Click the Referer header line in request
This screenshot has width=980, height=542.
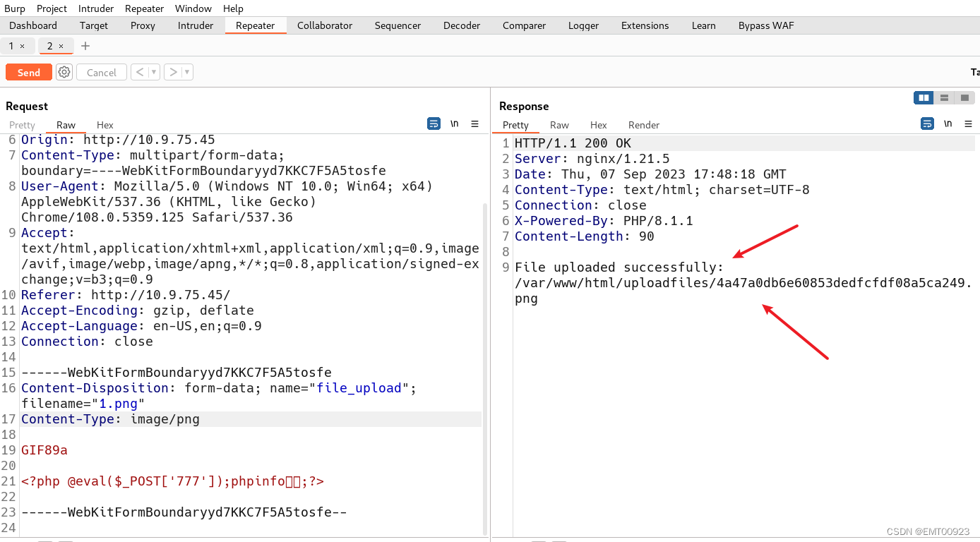(126, 295)
